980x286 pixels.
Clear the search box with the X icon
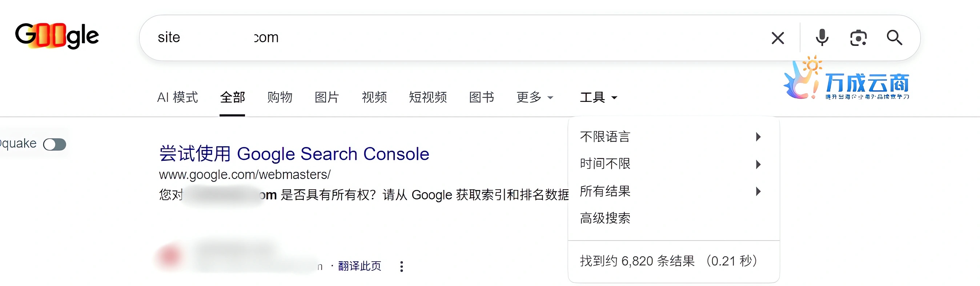[x=778, y=38]
